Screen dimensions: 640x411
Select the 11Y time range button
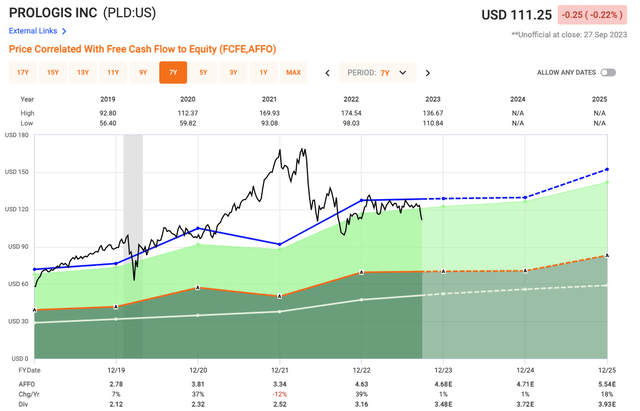point(113,73)
